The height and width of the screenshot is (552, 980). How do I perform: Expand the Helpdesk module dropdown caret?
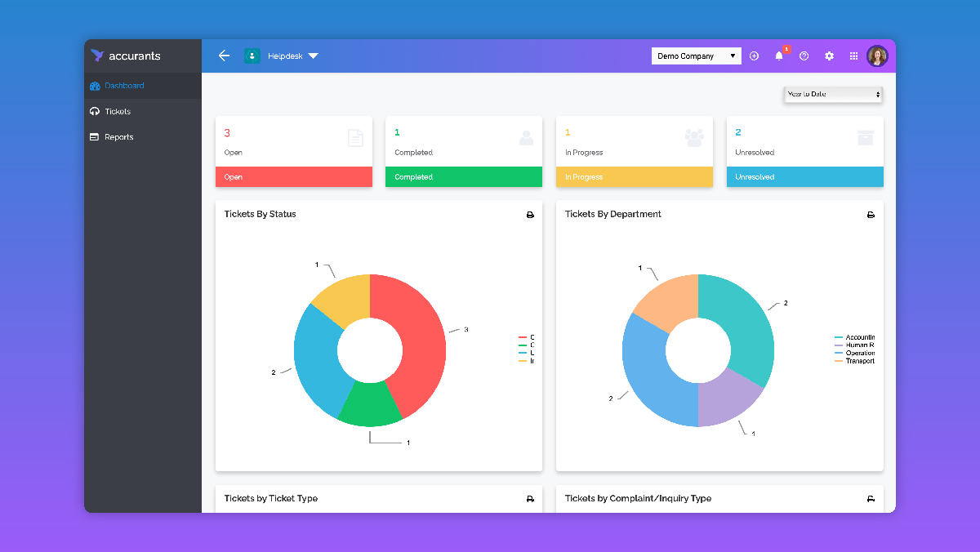[x=313, y=56]
